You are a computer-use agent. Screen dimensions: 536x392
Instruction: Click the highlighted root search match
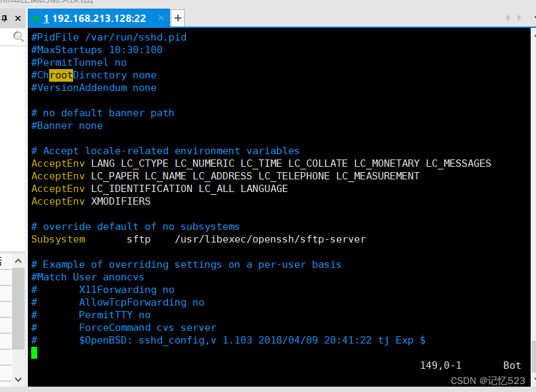coord(60,75)
